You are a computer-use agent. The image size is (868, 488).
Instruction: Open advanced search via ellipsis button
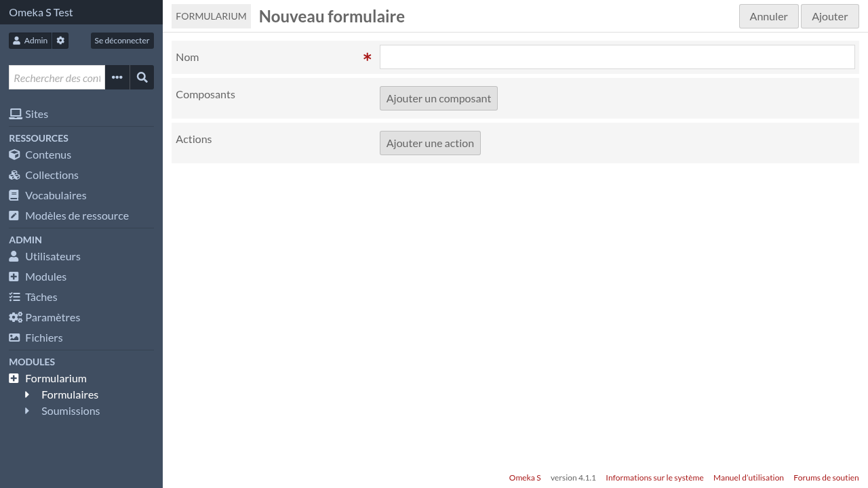pyautogui.click(x=117, y=77)
